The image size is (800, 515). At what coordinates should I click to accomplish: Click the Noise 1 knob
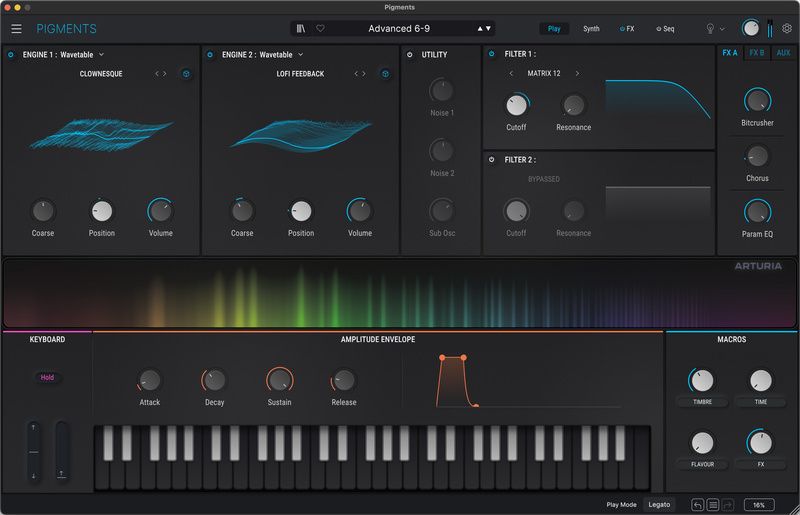tap(441, 91)
